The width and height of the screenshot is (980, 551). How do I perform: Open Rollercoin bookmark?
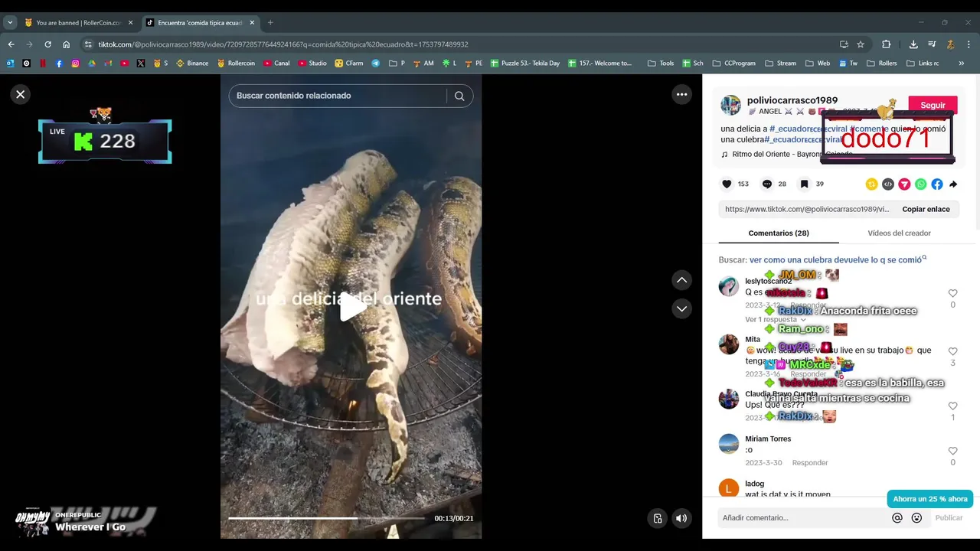(x=236, y=64)
